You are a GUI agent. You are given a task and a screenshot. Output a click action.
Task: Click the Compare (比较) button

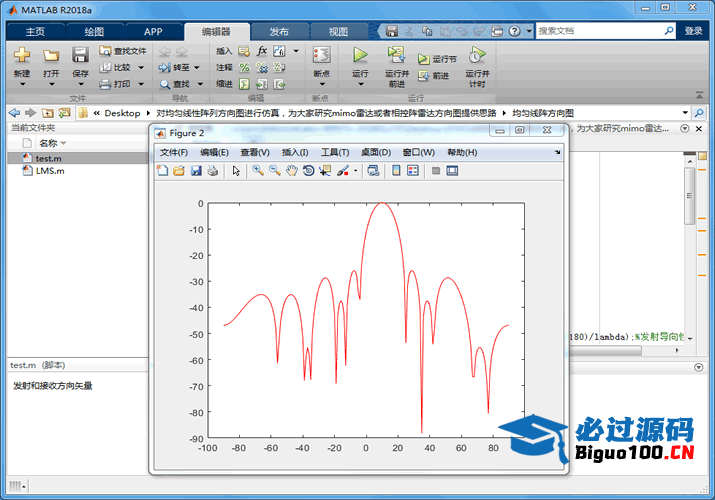[x=116, y=67]
